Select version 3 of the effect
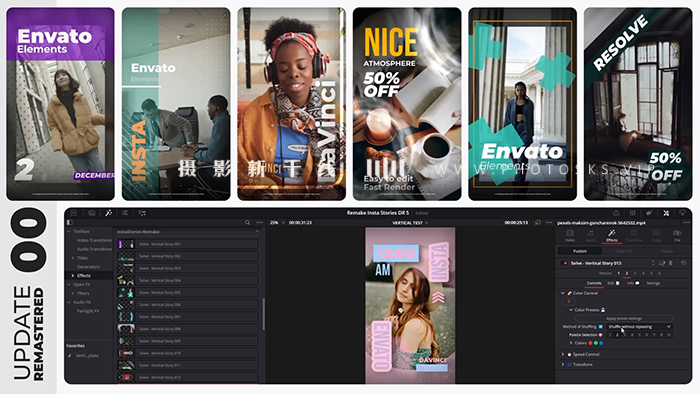The width and height of the screenshot is (700, 394). (x=635, y=273)
